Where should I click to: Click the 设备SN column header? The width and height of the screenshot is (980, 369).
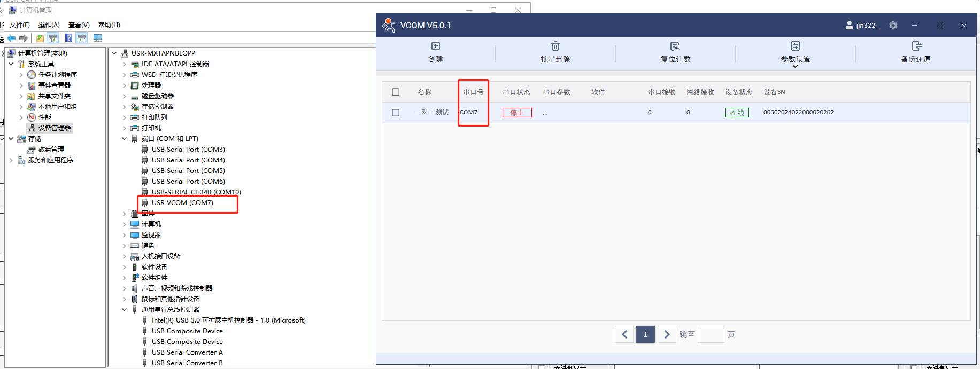point(774,92)
